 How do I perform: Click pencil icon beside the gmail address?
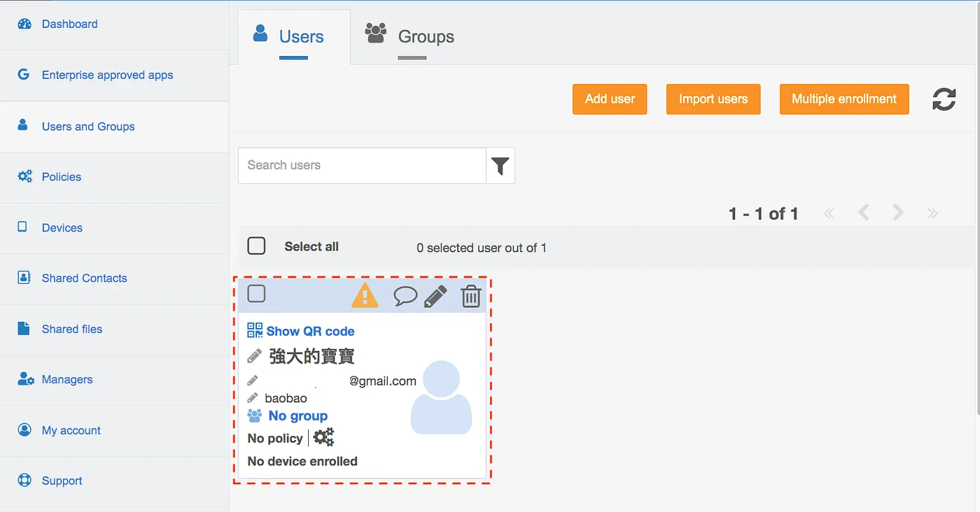[x=253, y=381]
